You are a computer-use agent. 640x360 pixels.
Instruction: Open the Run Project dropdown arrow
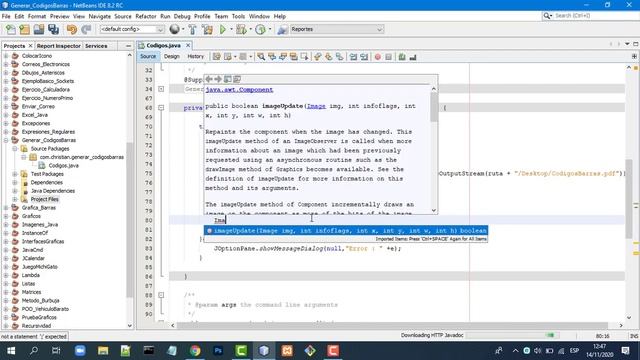(231, 29)
